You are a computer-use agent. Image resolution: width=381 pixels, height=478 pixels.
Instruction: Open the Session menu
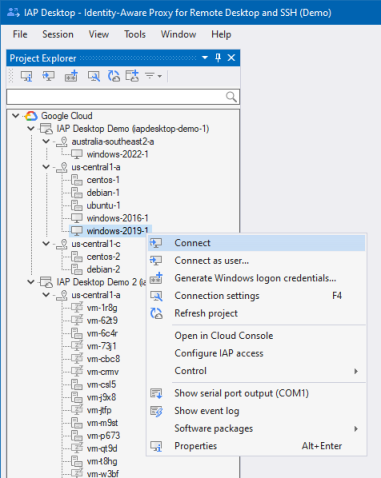tap(58, 34)
